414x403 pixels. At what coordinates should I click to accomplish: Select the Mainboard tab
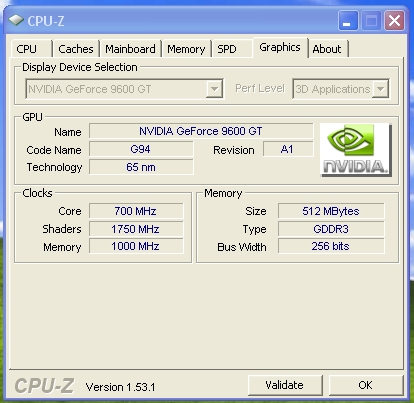pyautogui.click(x=130, y=49)
